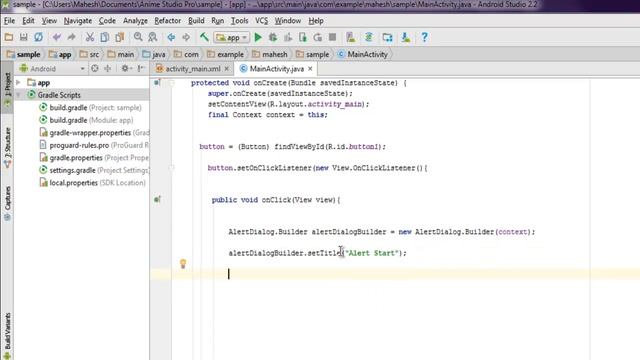Toggle the Structure tool window button
The image size is (640, 360).
point(7,147)
